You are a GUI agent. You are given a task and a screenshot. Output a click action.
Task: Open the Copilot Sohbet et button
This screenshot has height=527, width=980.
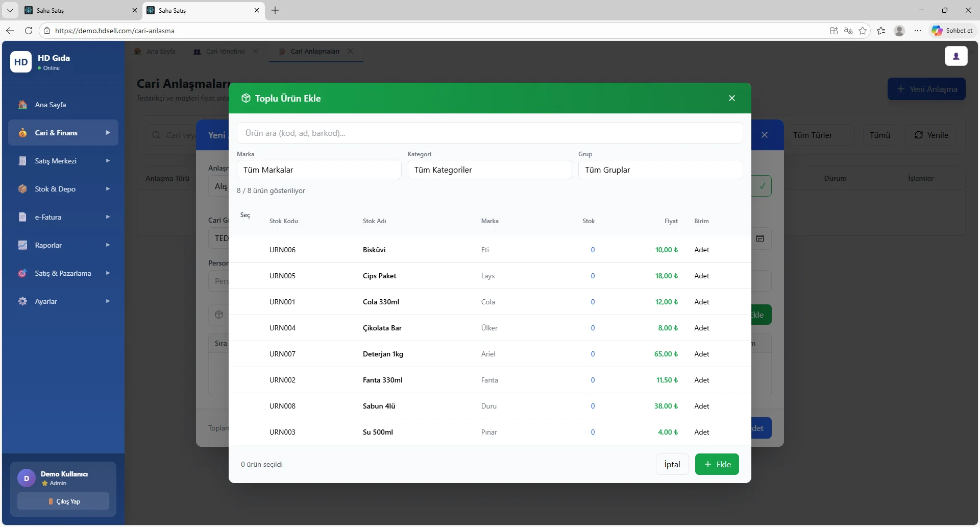[x=952, y=31]
